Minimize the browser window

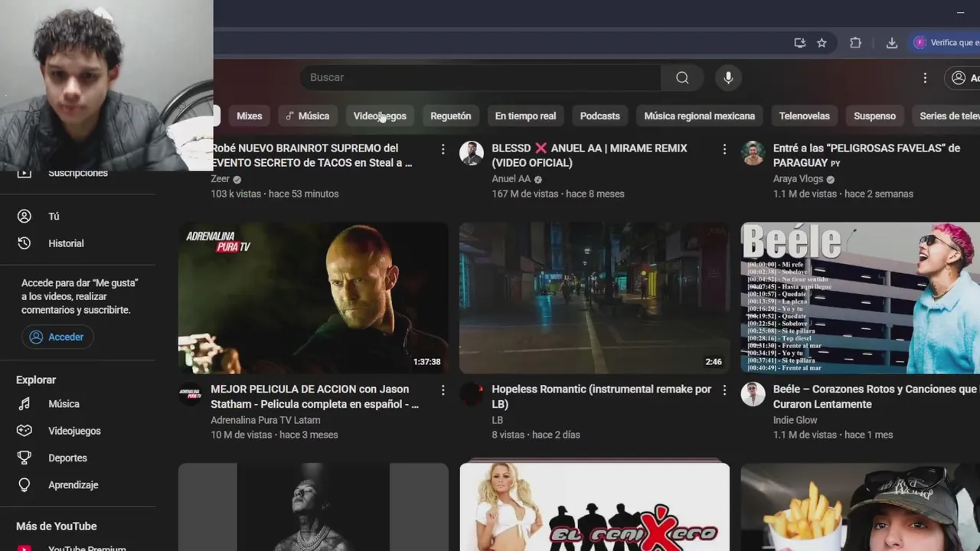coord(960,12)
